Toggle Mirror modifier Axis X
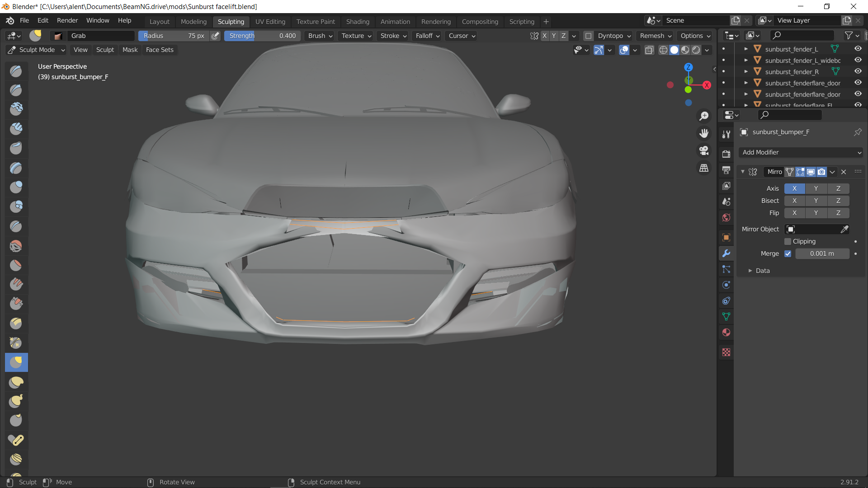The height and width of the screenshot is (488, 868). tap(794, 188)
